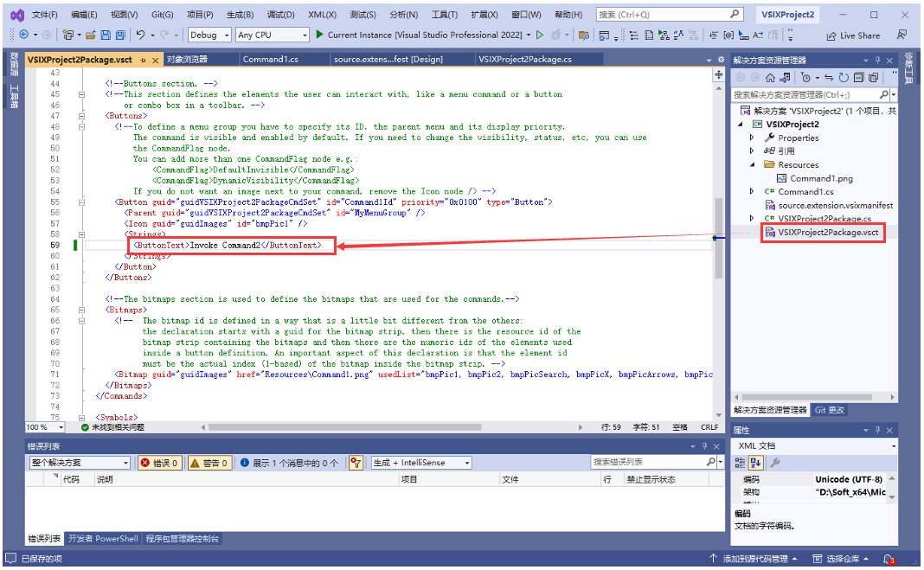
Task: Switch to the Command1.cs tab
Action: point(271,60)
